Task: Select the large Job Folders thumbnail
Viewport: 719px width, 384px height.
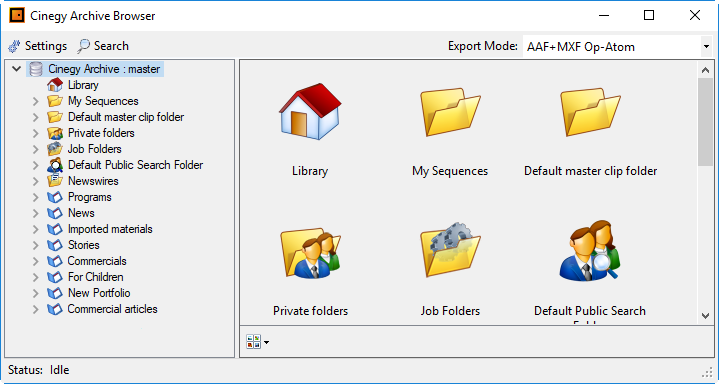Action: point(450,250)
